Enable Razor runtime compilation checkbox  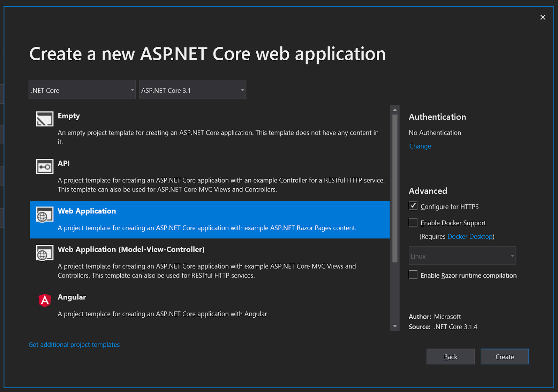(x=413, y=275)
